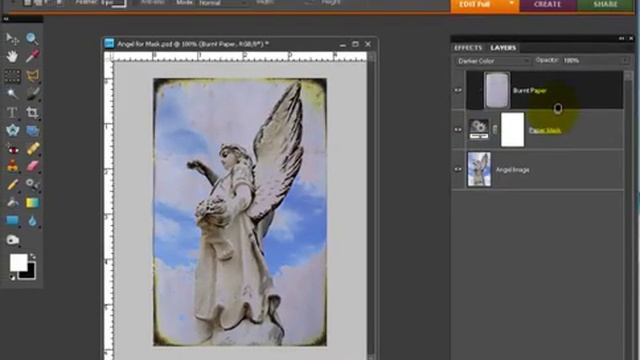Select the Brush tool
640x360 pixels.
point(12,184)
